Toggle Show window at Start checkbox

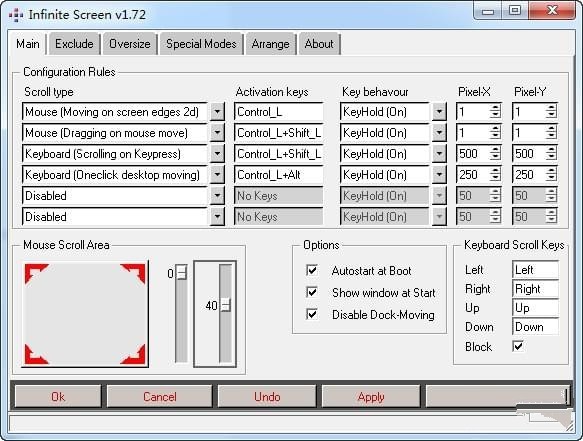point(312,292)
